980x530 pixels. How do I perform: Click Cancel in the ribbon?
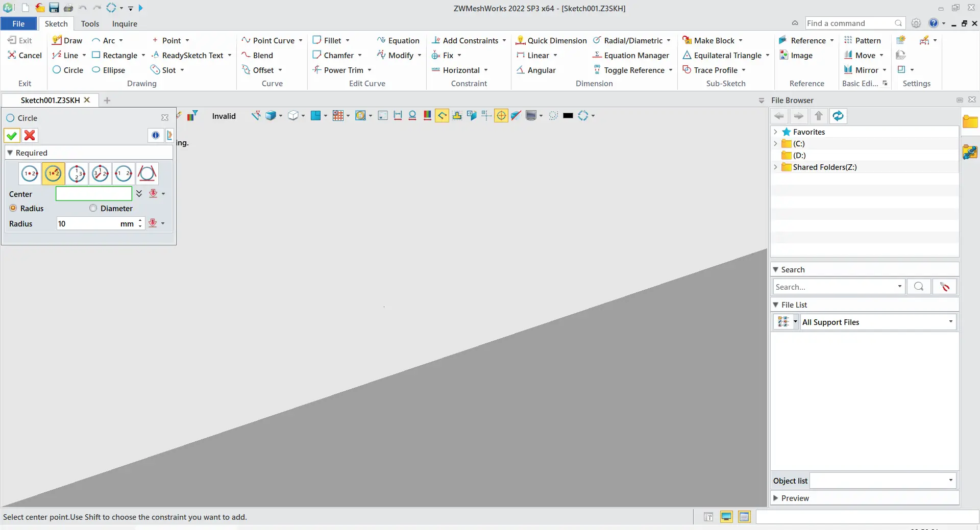(24, 55)
